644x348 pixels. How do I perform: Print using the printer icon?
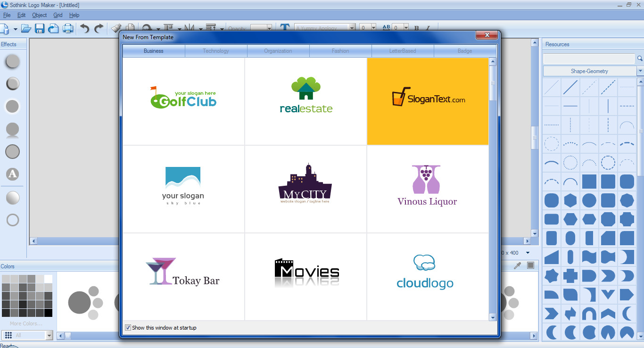[x=68, y=28]
